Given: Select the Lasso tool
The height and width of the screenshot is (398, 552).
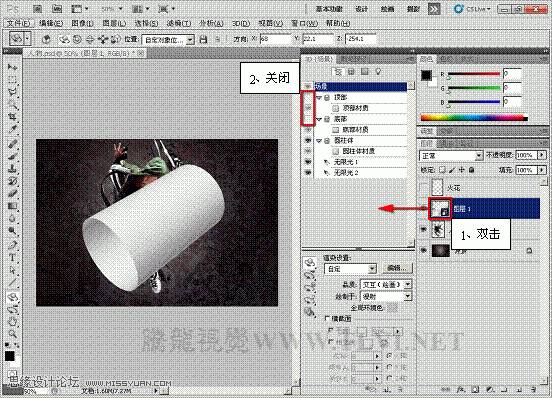Looking at the screenshot, I should (x=12, y=92).
